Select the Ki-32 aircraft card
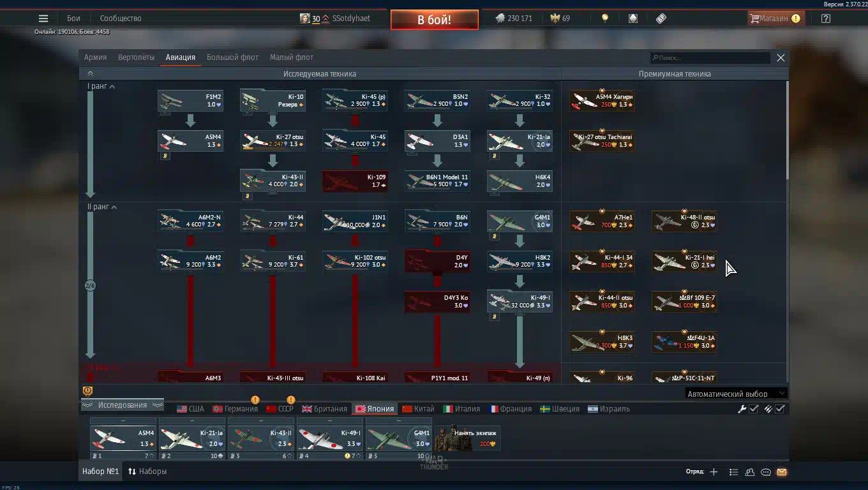Viewport: 868px width, 490px height. click(520, 101)
